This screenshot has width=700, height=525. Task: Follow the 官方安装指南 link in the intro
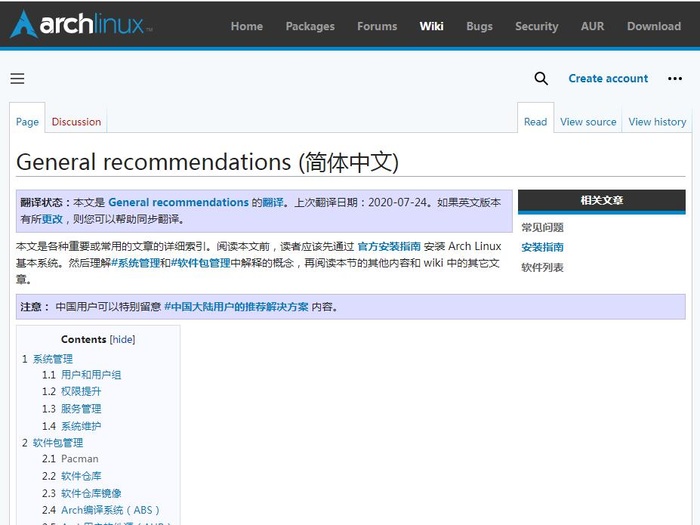coord(389,246)
